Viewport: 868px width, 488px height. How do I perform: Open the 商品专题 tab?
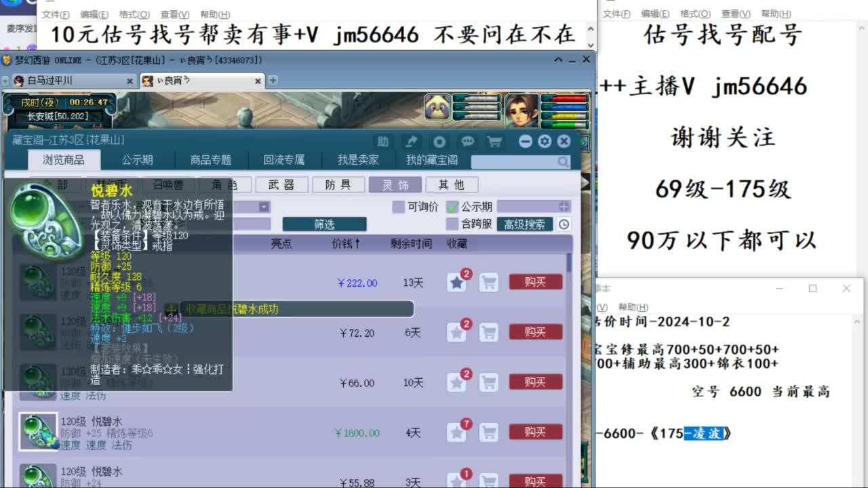click(x=211, y=160)
